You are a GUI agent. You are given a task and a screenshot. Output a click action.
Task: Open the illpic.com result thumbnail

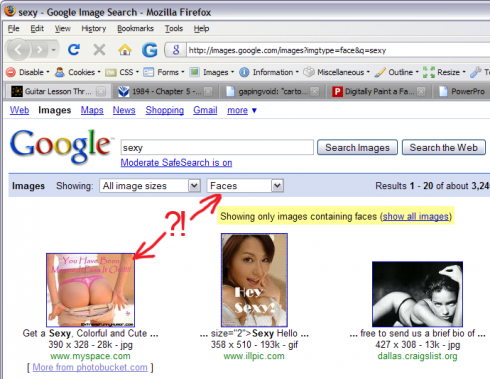(254, 280)
